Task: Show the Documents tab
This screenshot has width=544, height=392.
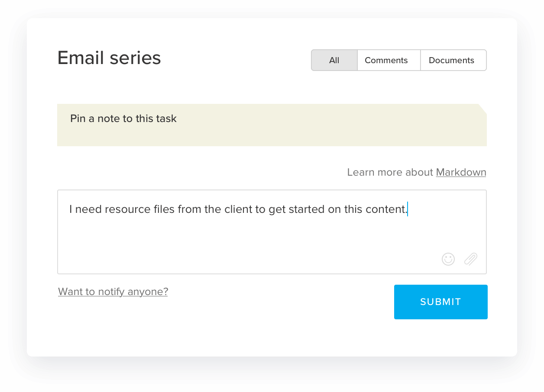Action: 451,60
